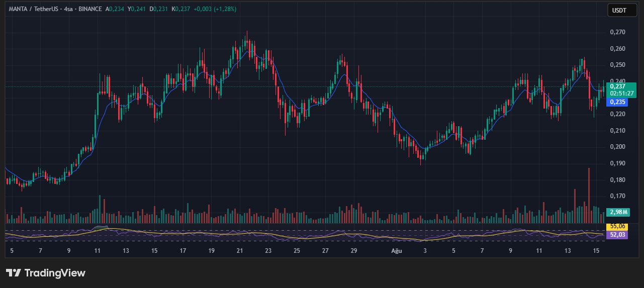Click the MANTA / TetherUS symbol title
Image resolution: width=644 pixels, height=288 pixels.
tap(34, 9)
